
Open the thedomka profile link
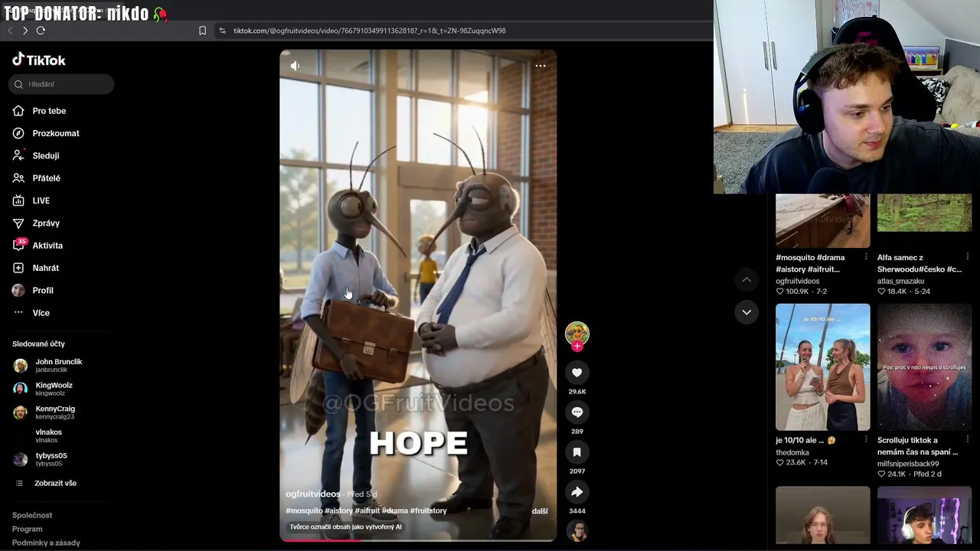click(792, 452)
